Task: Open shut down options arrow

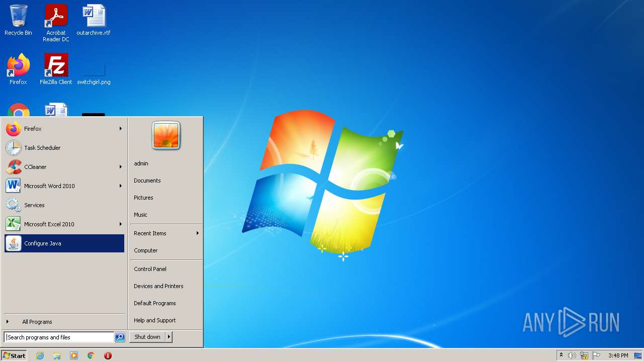Action: point(169,337)
